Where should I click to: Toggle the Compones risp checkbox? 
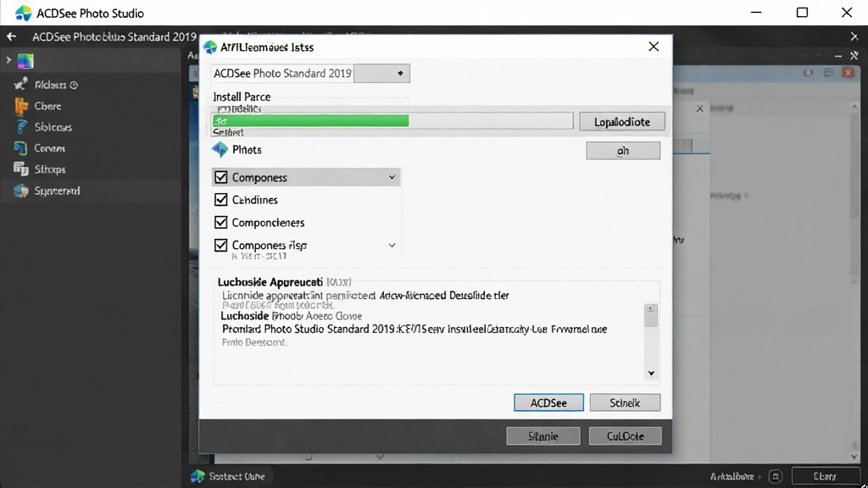221,245
